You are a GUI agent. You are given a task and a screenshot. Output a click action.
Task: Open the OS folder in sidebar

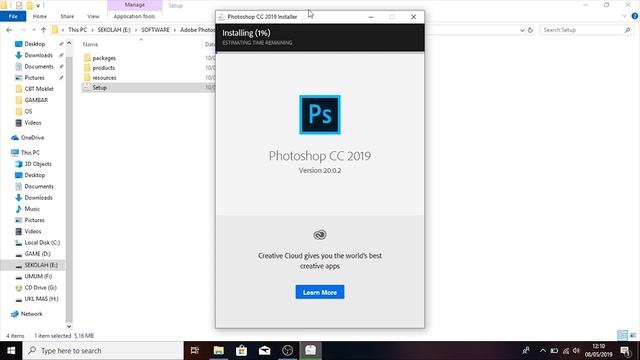28,111
